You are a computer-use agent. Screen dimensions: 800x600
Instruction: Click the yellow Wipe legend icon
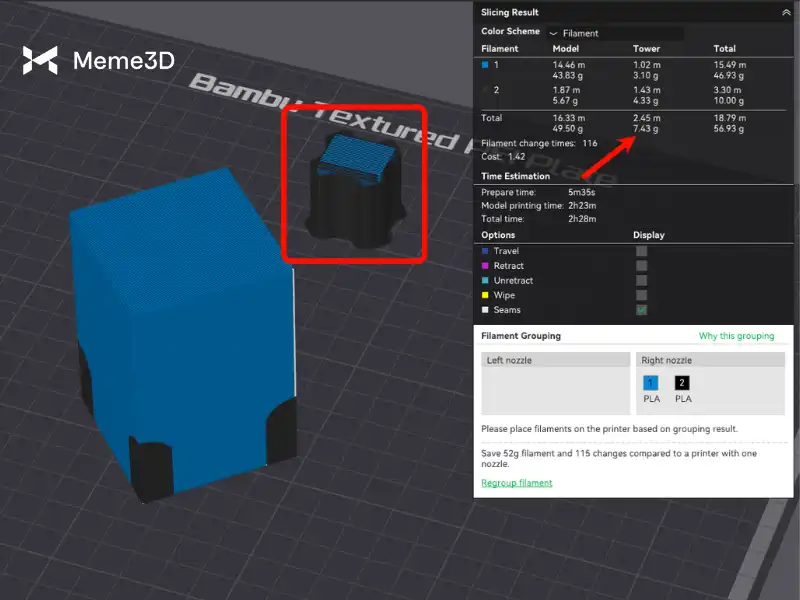(485, 295)
